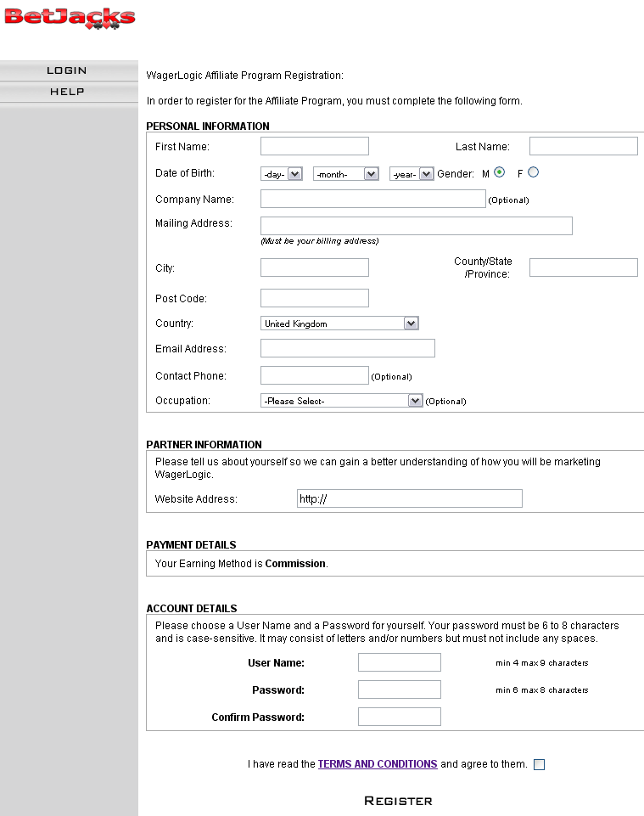Click the Email Address field

348,348
